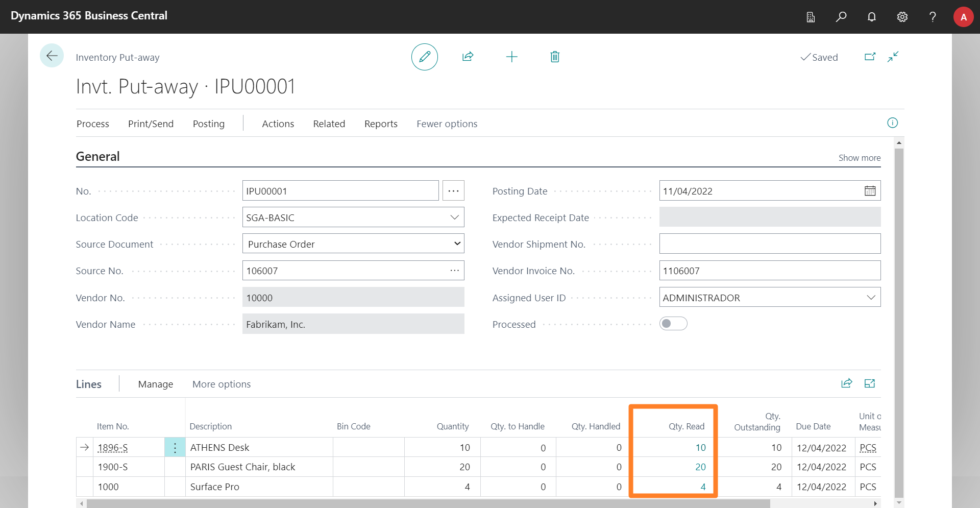The height and width of the screenshot is (508, 980).
Task: Focus the Source No. field
Action: click(x=353, y=271)
